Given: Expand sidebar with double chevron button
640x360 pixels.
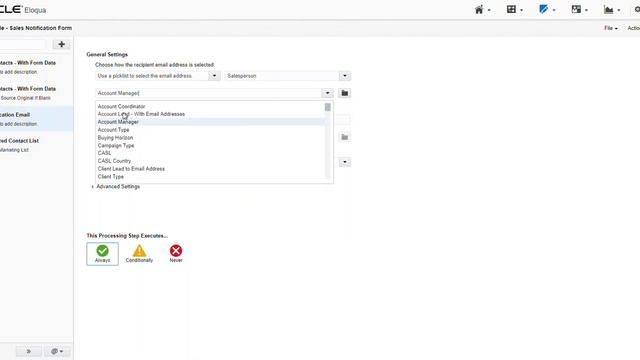Looking at the screenshot, I should click(29, 351).
